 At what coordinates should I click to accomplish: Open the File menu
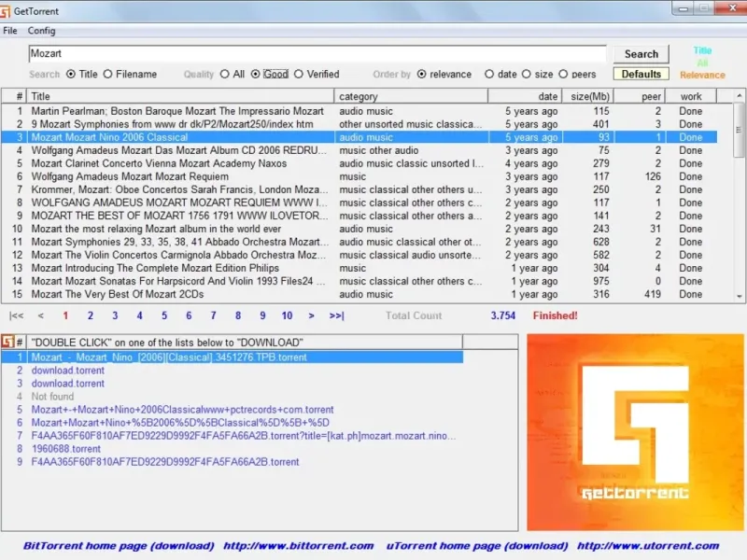click(x=10, y=31)
